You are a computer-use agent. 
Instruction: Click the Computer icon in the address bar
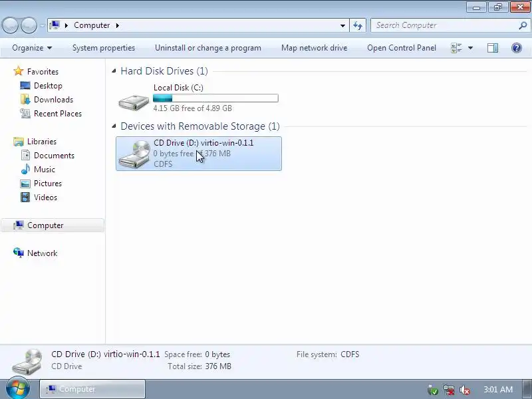coord(55,25)
